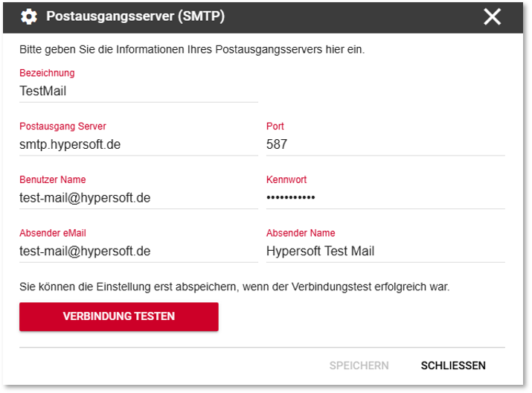Click the Postausgangsserver (SMTP) title text
The image size is (532, 393).
click(135, 16)
